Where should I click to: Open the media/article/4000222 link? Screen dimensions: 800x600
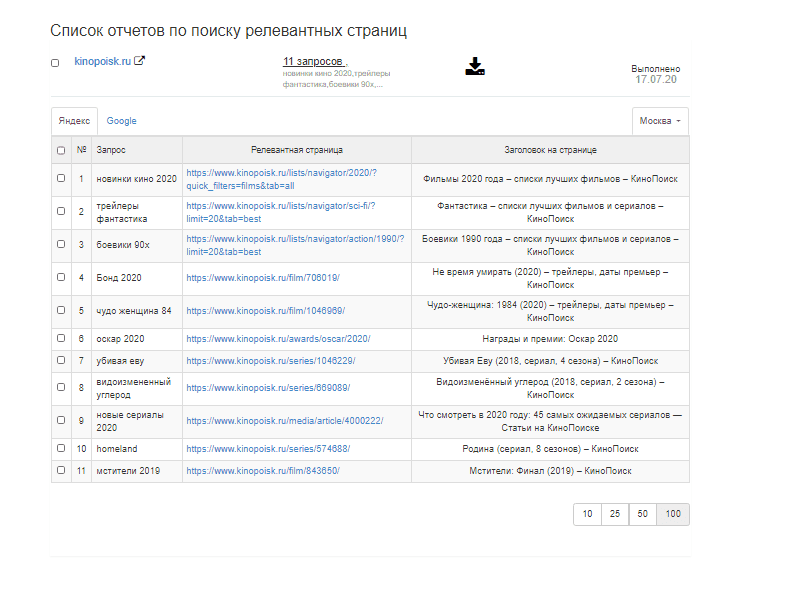(285, 421)
